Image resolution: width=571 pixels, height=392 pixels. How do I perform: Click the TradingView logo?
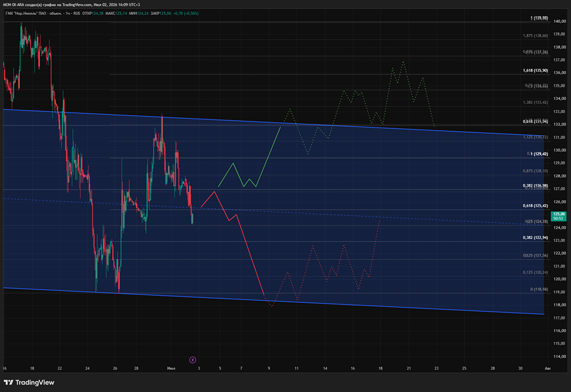tap(29, 382)
